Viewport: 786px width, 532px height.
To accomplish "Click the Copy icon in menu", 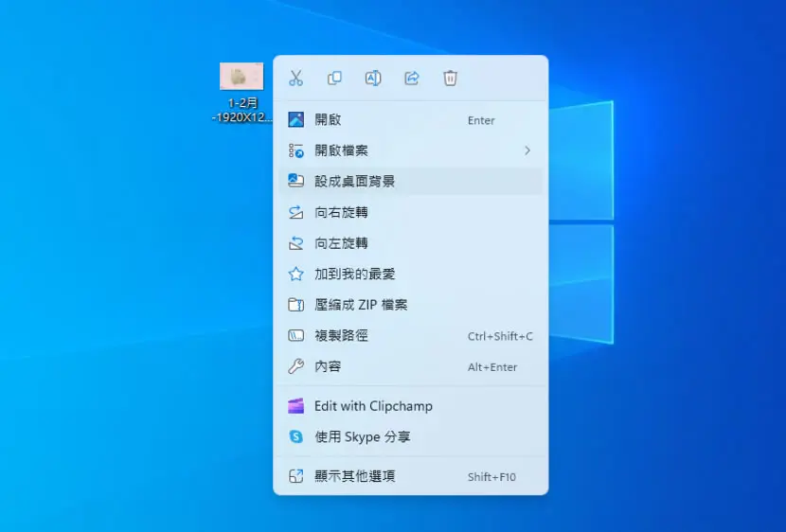I will 334,79.
